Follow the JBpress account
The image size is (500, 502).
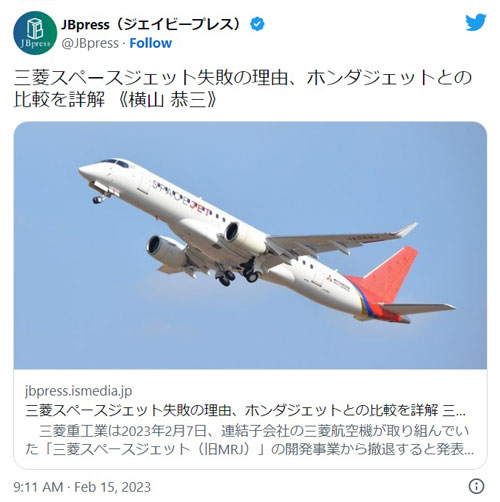tap(150, 43)
